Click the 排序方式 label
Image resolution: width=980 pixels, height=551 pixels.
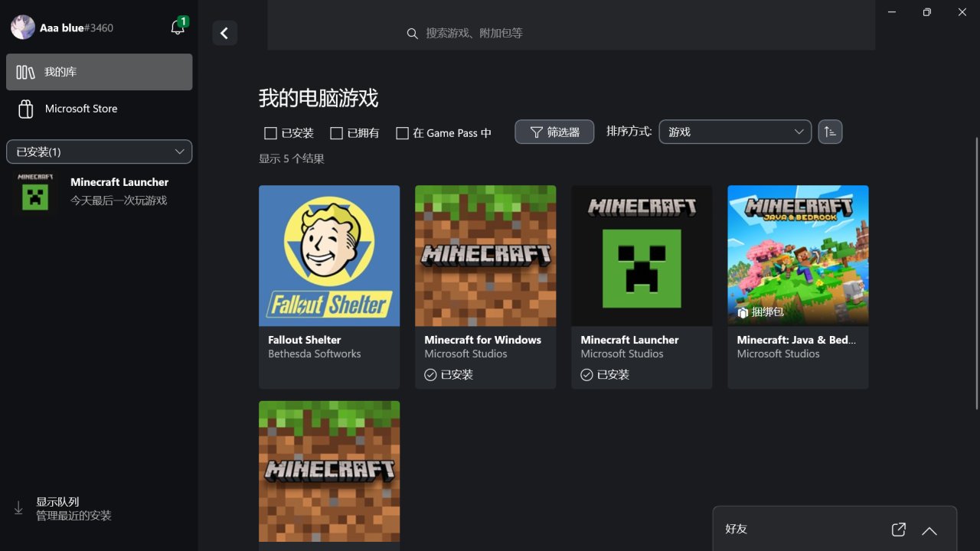[x=629, y=131]
